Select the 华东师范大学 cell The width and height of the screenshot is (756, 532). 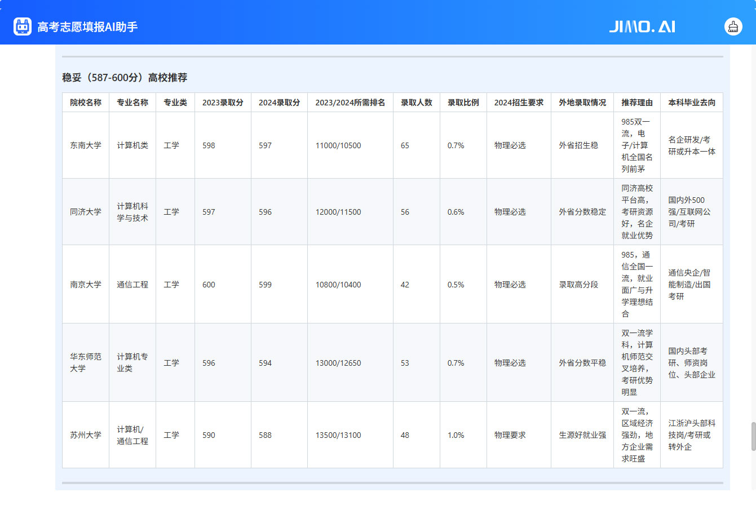click(x=86, y=363)
